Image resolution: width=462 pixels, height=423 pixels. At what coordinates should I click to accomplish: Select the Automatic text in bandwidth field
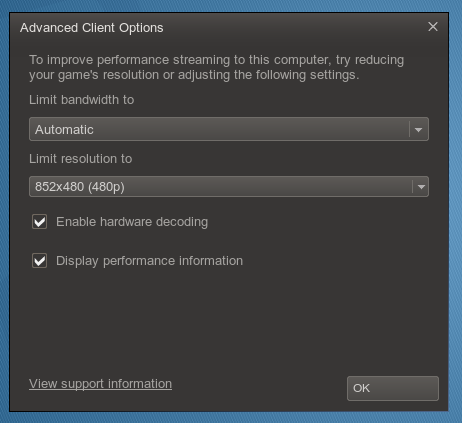tap(64, 130)
